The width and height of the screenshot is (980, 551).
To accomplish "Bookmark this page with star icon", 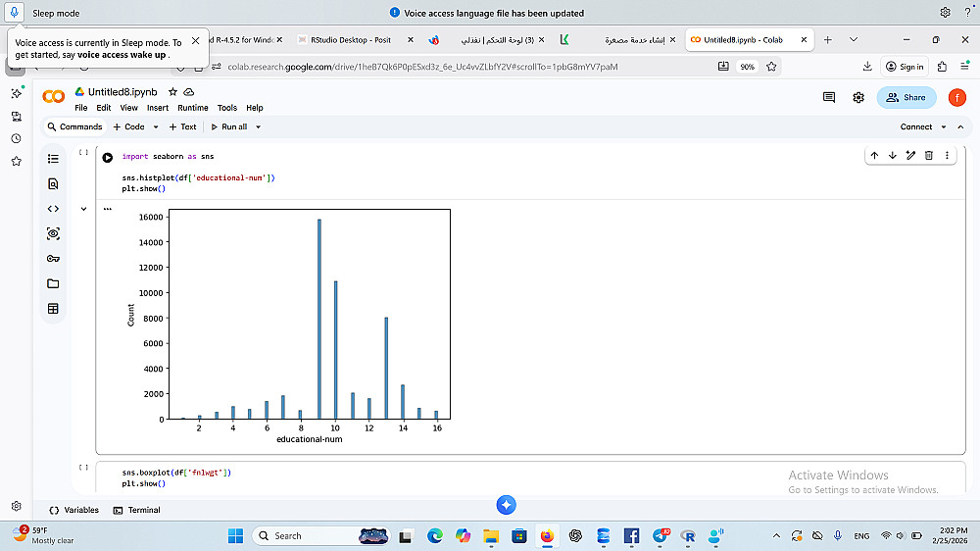I will pyautogui.click(x=771, y=67).
